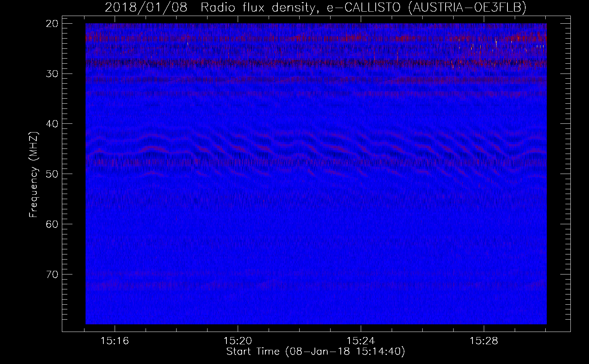Click the Frequency (MHZ) axis label

click(x=33, y=174)
